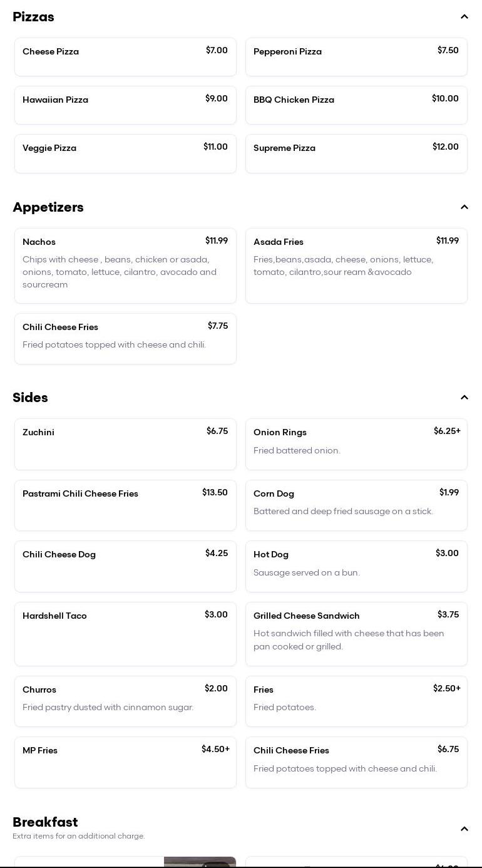Screen dimensions: 482x868
Task: Choose the Grilled Cheese Sandwich card
Action: tap(356, 634)
